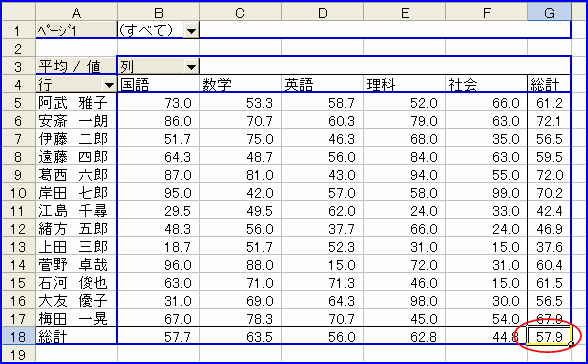The width and height of the screenshot is (588, 364).
Task: Select 阿武 雅子's total 61.2
Action: click(x=549, y=103)
